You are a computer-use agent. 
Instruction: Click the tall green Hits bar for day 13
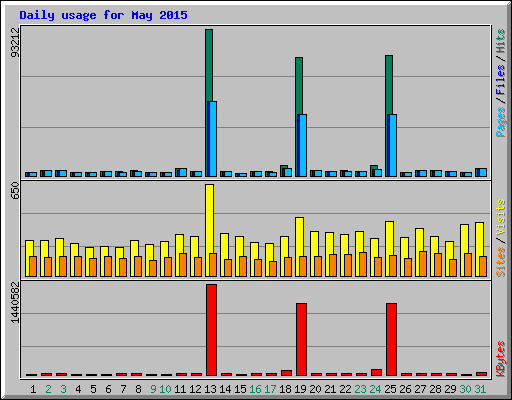coord(209,65)
